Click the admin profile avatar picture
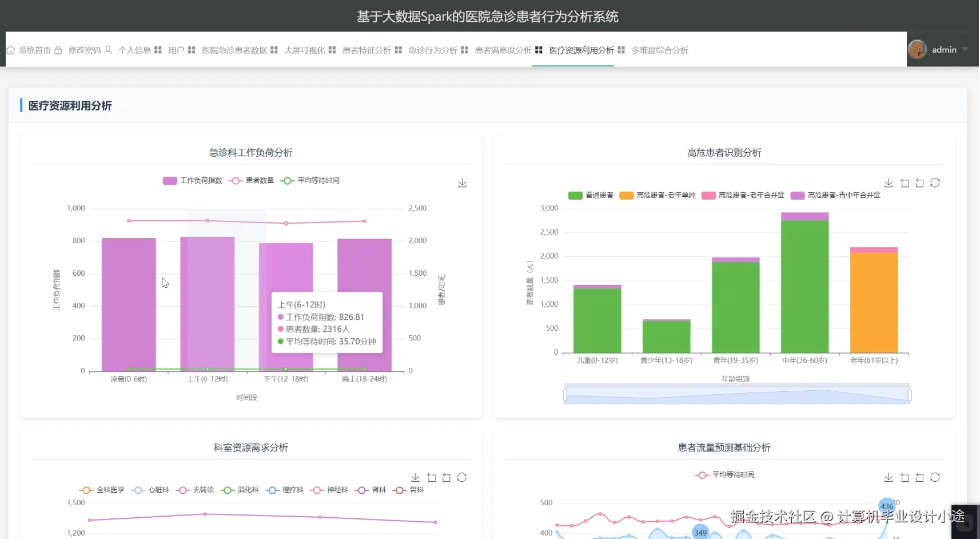980x539 pixels. 917,49
